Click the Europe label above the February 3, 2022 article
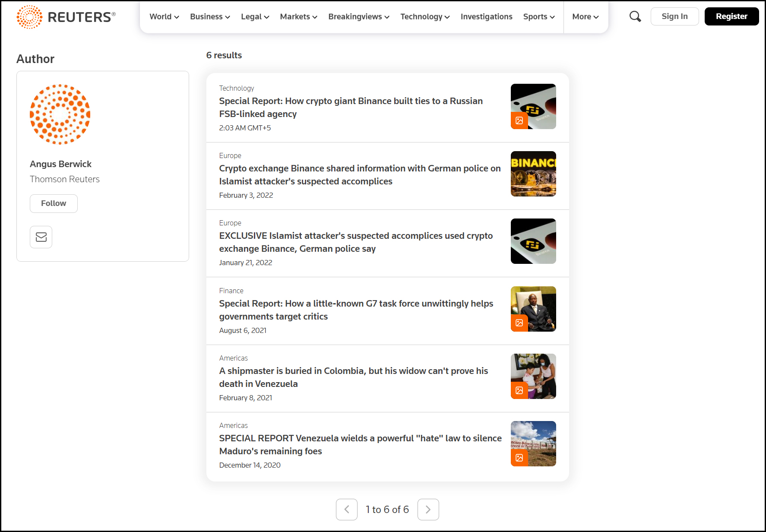 (x=230, y=155)
